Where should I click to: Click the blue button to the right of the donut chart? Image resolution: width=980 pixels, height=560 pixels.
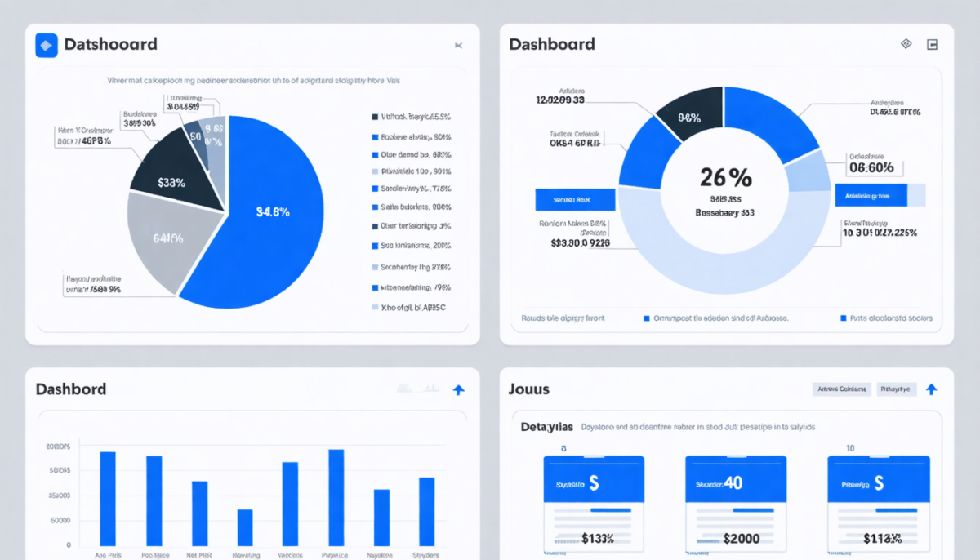click(x=871, y=195)
